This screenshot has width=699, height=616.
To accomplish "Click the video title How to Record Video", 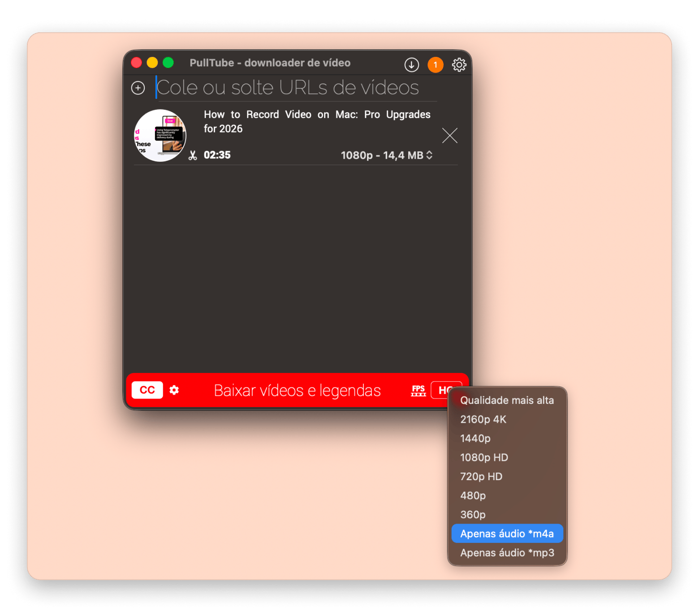I will click(x=317, y=121).
